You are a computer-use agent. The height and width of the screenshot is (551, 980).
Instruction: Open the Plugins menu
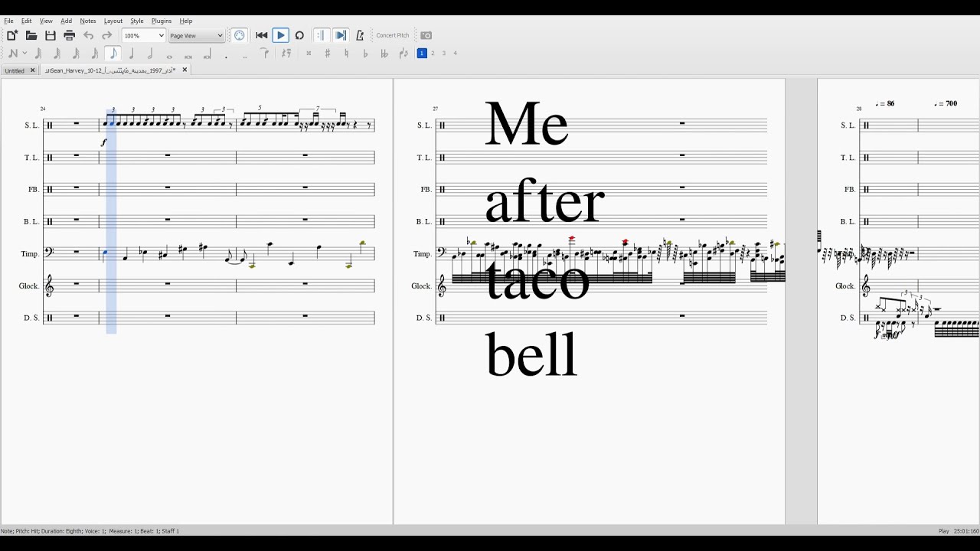pos(162,21)
